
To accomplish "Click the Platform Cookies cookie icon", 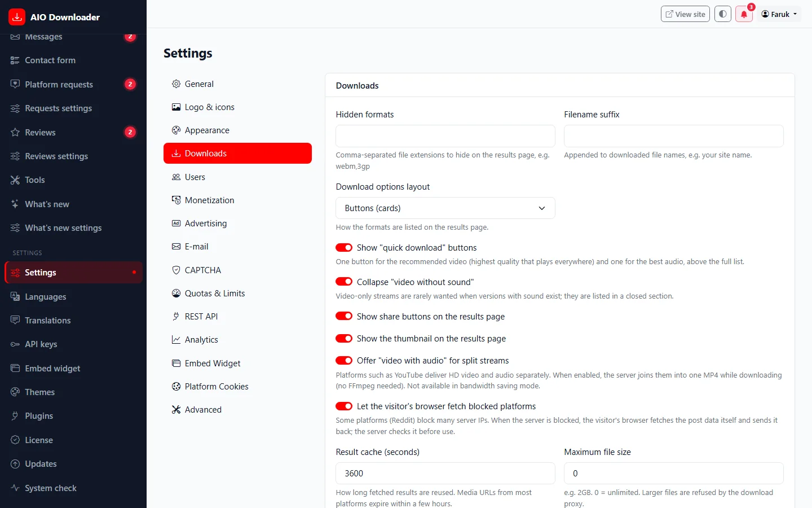I will pos(176,387).
